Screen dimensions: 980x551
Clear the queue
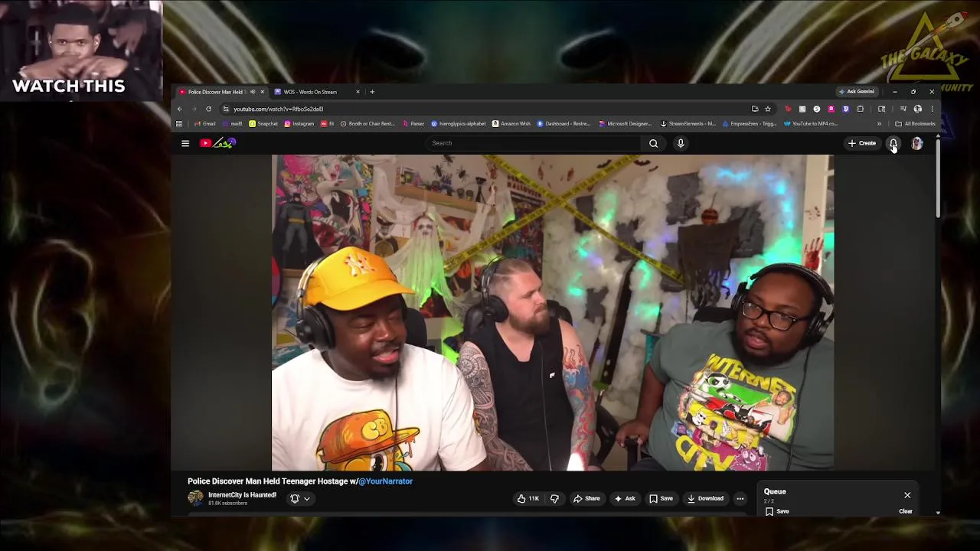click(906, 511)
